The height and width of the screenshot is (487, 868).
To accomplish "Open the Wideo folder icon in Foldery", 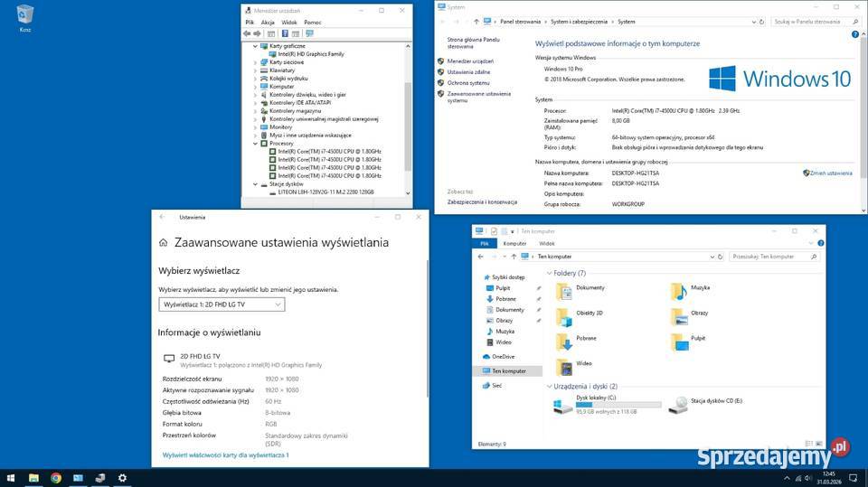I will pyautogui.click(x=564, y=367).
